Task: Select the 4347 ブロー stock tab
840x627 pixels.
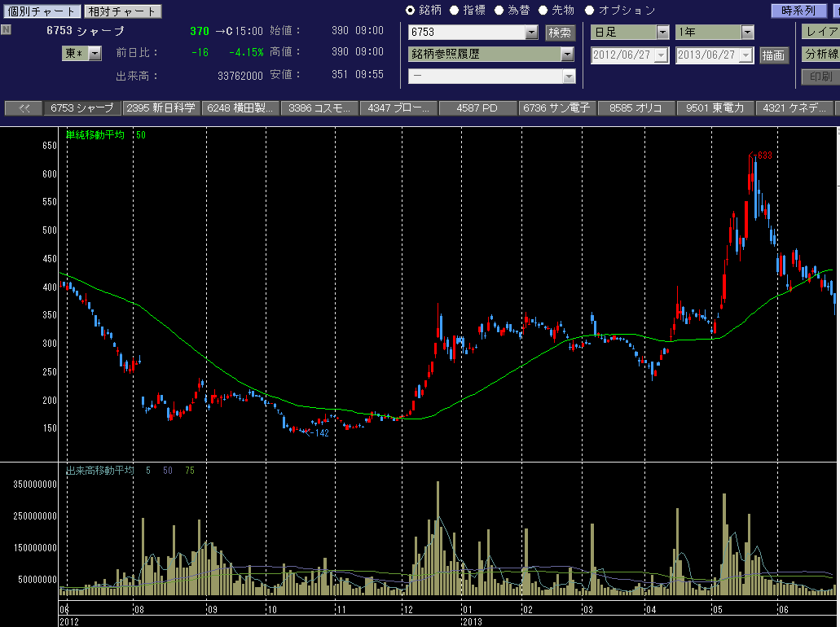Action: pos(398,108)
